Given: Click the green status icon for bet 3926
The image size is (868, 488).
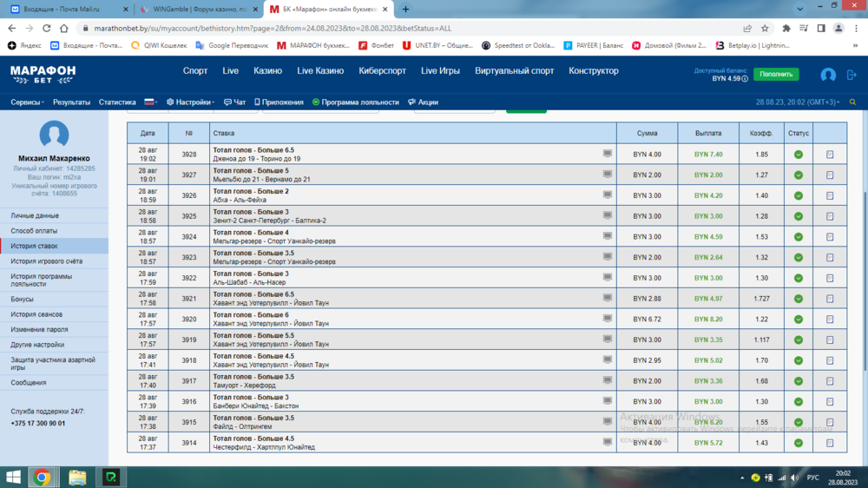Looking at the screenshot, I should [798, 196].
